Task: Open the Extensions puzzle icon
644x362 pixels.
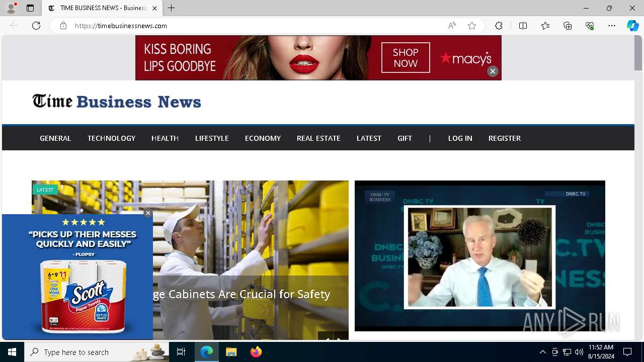Action: click(x=499, y=26)
